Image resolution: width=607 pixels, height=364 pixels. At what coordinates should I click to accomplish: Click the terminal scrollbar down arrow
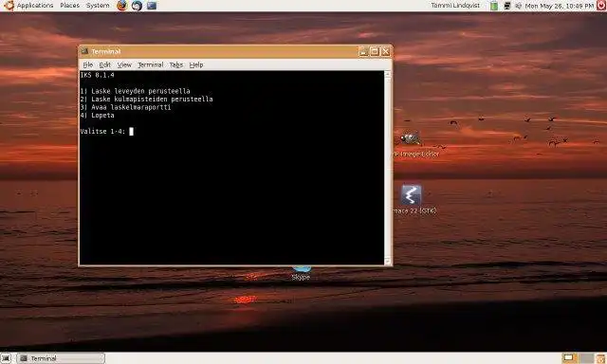(x=388, y=261)
